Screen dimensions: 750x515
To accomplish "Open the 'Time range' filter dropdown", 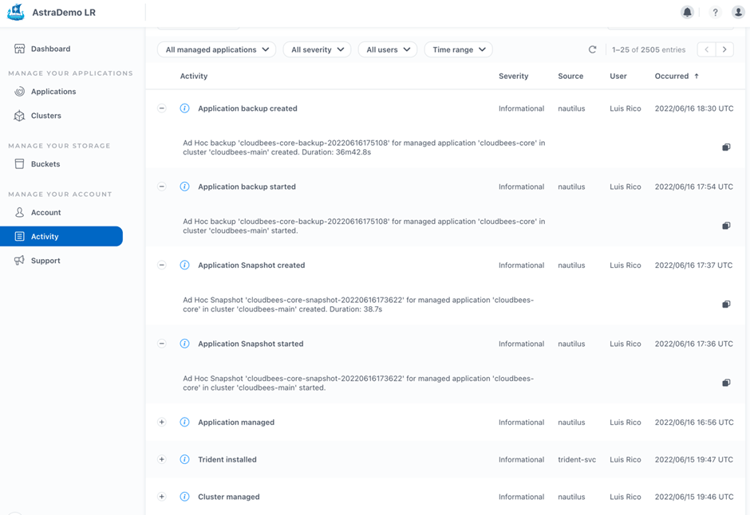I will 458,49.
